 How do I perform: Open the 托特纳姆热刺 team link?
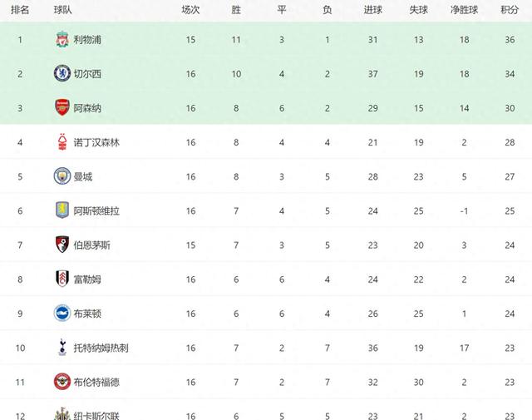tap(101, 348)
